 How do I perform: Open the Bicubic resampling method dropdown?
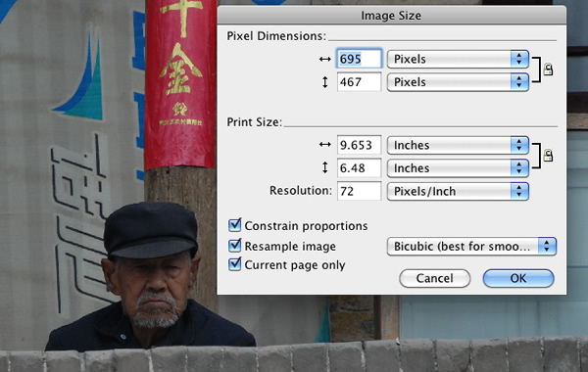(x=471, y=247)
